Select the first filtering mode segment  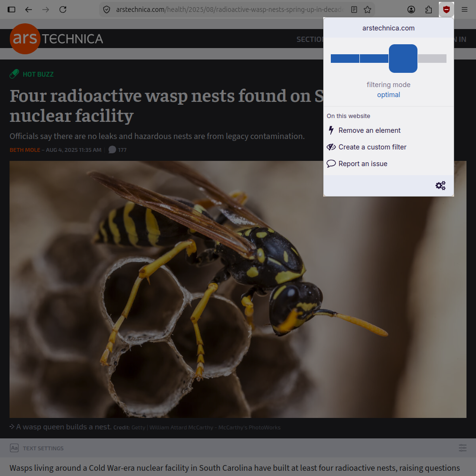[x=345, y=59]
